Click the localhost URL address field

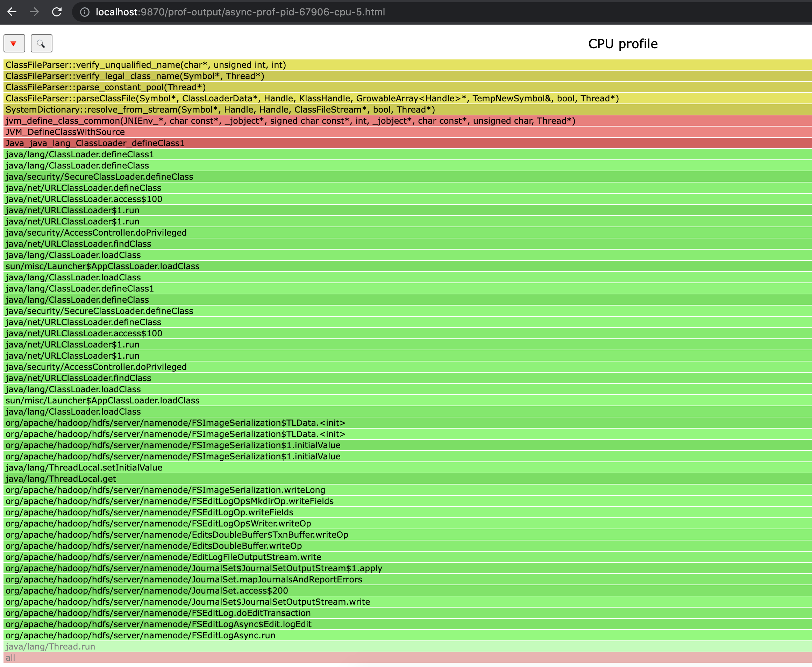pos(240,12)
